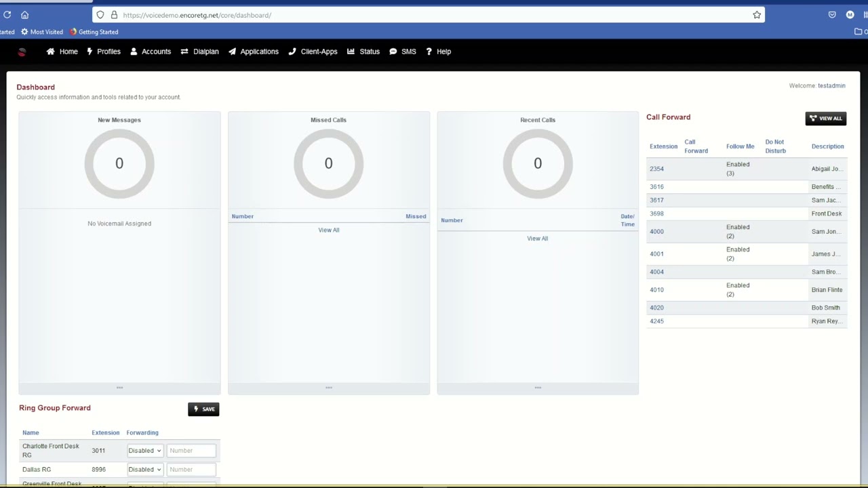Screen dimensions: 868x488
Task: Click the Home house icon
Action: coord(50,52)
